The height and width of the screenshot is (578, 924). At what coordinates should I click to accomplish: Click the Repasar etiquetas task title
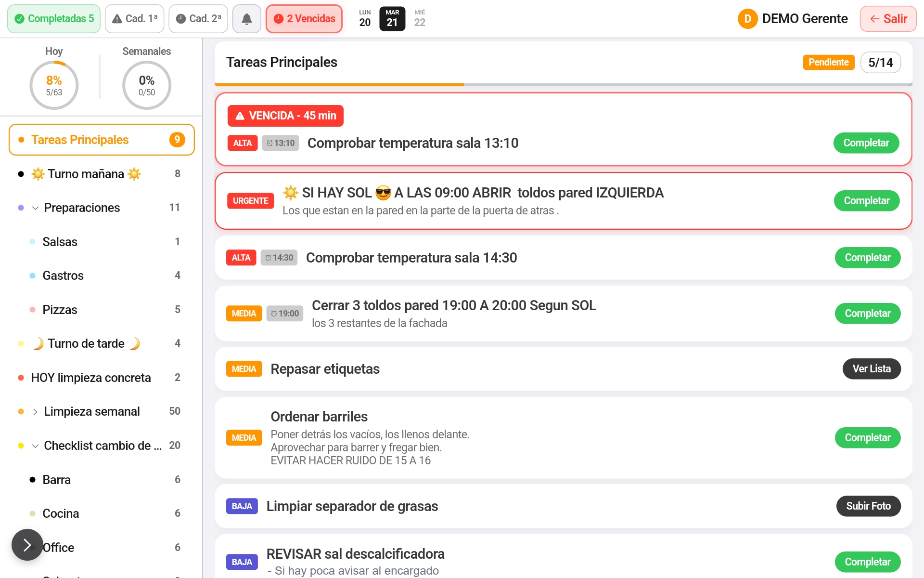325,369
